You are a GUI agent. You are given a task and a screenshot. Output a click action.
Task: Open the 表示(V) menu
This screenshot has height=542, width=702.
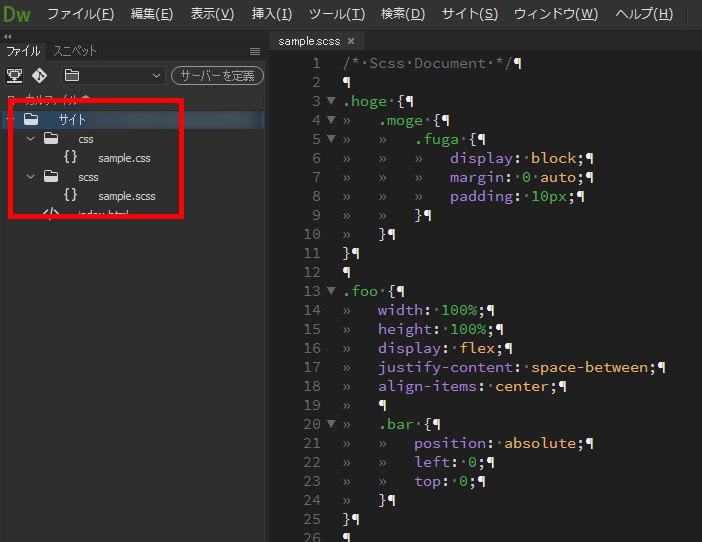click(x=212, y=14)
